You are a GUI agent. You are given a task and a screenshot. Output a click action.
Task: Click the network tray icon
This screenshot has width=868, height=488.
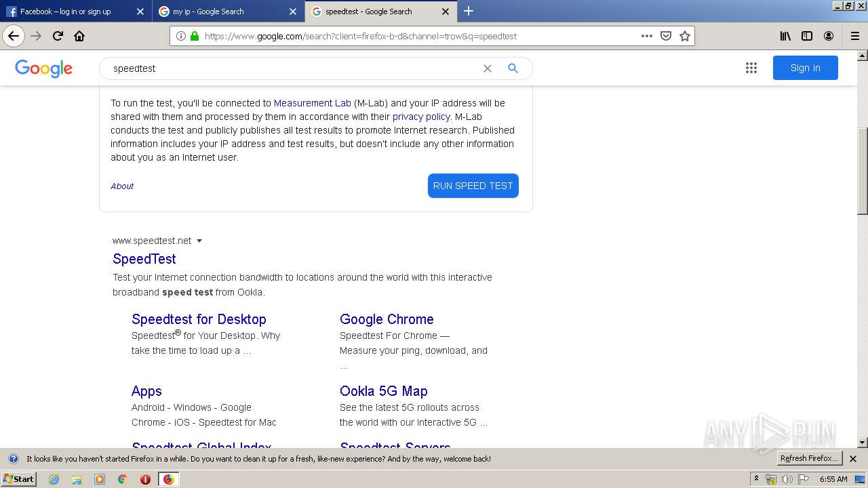(771, 479)
